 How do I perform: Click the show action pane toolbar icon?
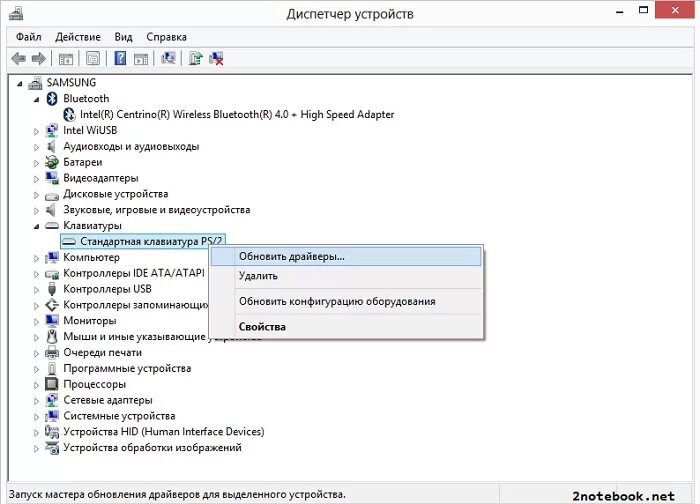click(x=141, y=58)
